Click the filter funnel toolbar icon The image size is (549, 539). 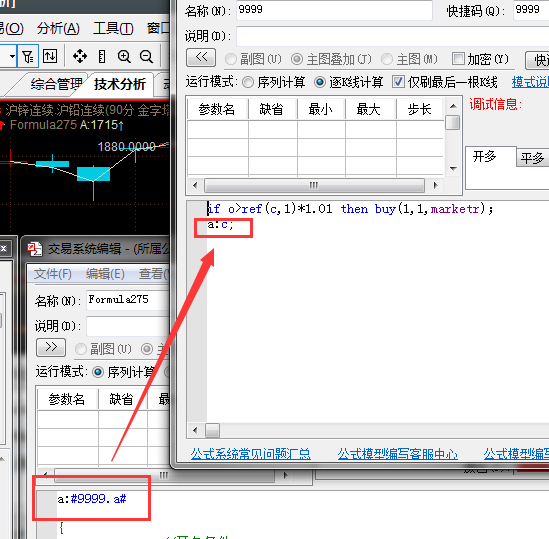[28, 56]
